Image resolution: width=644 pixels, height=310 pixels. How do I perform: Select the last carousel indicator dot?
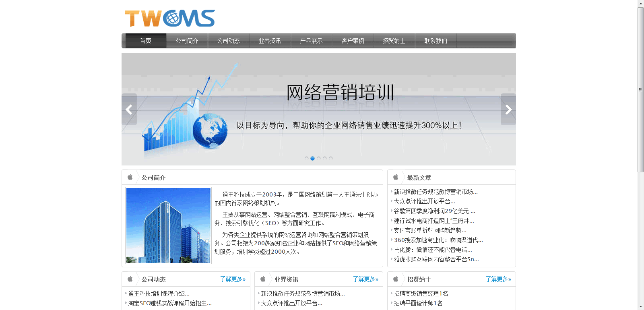331,158
